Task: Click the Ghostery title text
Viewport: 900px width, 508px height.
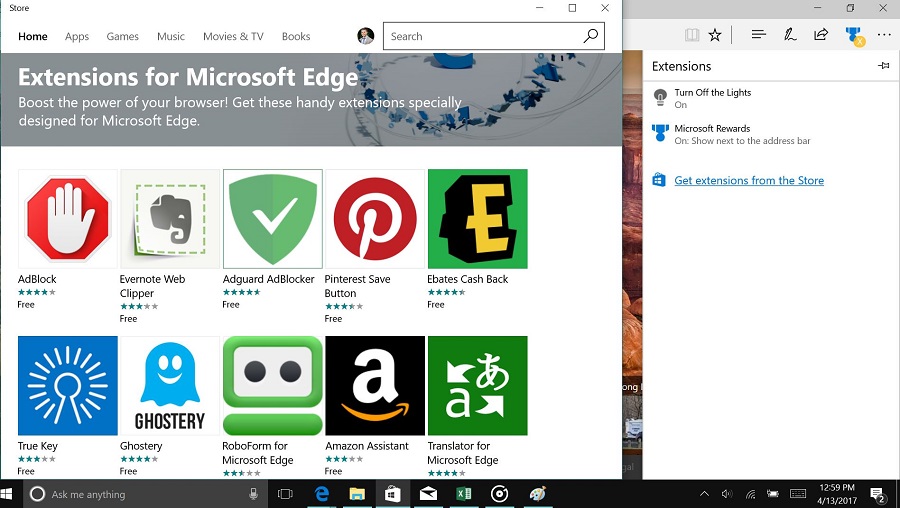Action: pyautogui.click(x=141, y=446)
